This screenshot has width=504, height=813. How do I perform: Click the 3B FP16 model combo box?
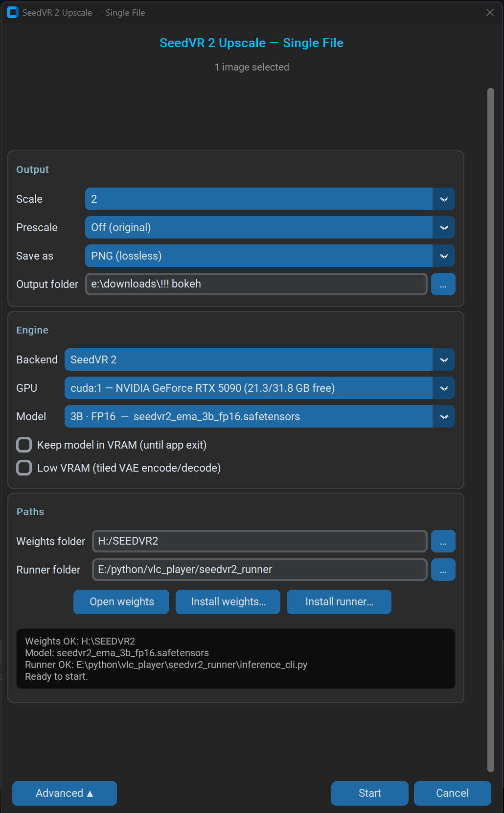[260, 417]
